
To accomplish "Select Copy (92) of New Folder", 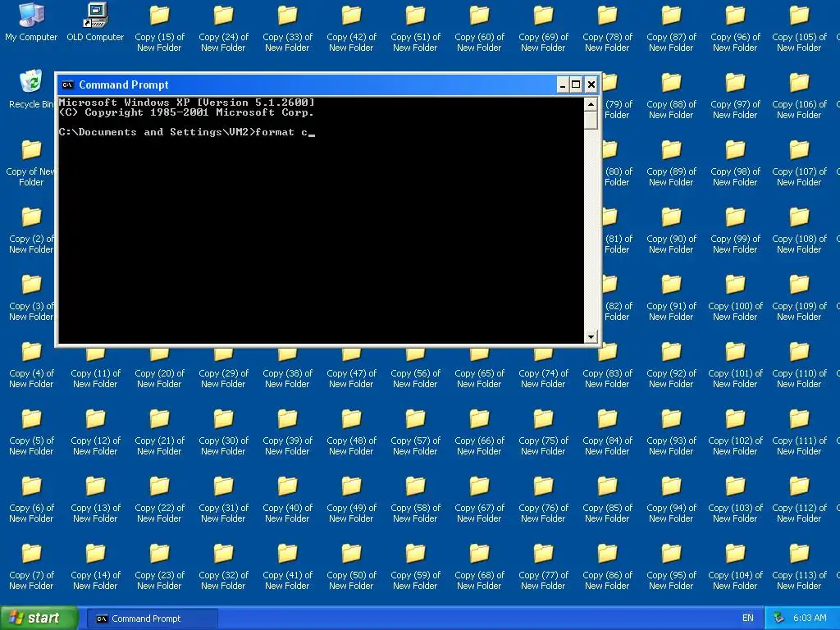I will point(671,364).
